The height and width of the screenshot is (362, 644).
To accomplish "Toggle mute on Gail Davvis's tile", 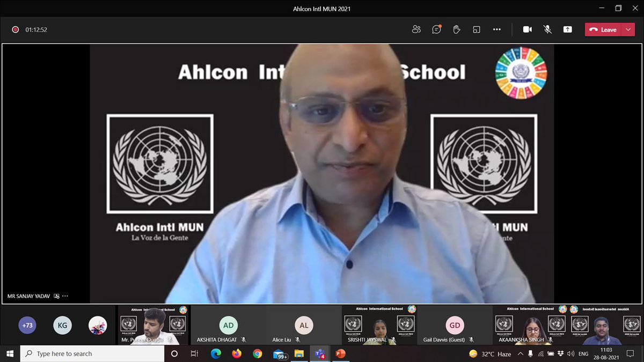I will 472,339.
